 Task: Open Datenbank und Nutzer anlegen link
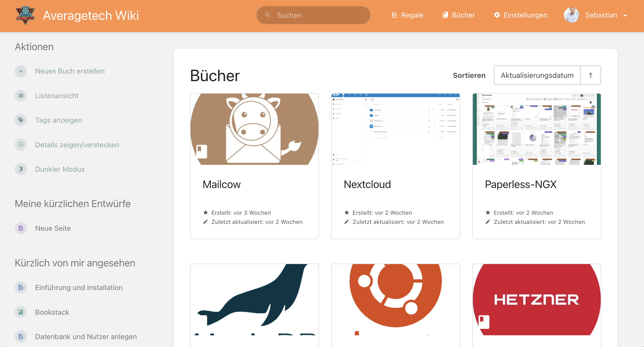click(x=86, y=337)
